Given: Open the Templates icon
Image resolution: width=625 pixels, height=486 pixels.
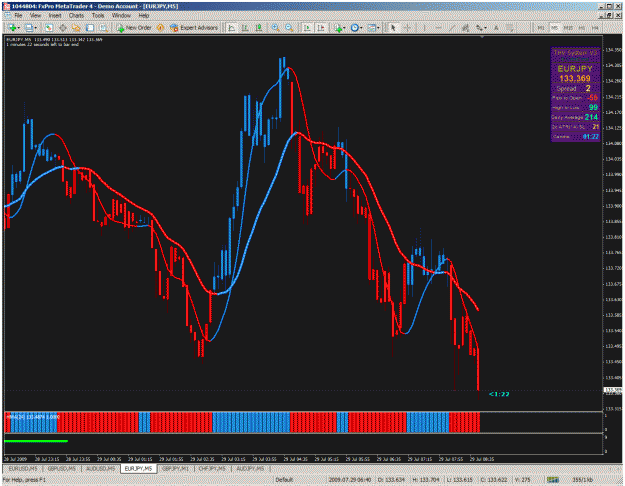Looking at the screenshot, I should point(371,28).
